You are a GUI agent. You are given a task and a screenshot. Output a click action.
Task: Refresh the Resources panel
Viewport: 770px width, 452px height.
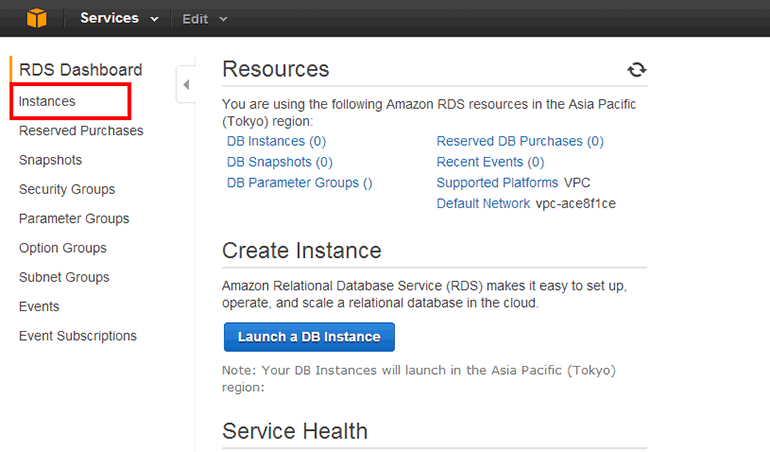636,69
